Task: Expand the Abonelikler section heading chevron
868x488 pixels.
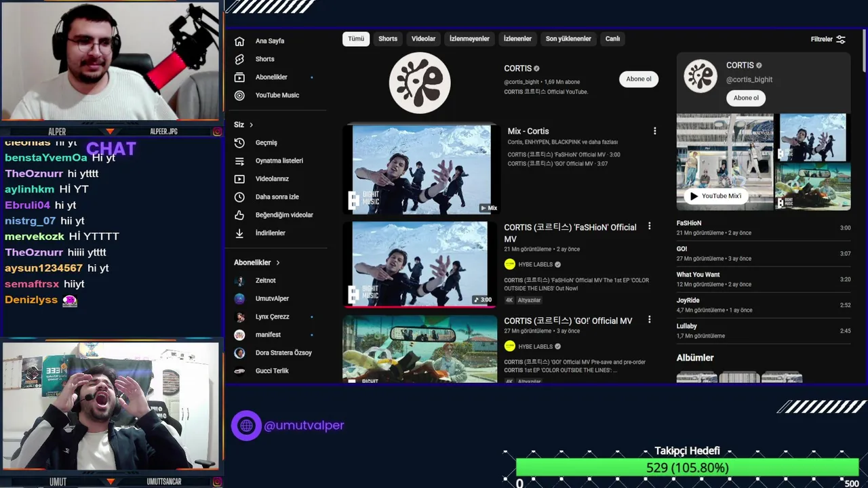Action: [x=277, y=263]
